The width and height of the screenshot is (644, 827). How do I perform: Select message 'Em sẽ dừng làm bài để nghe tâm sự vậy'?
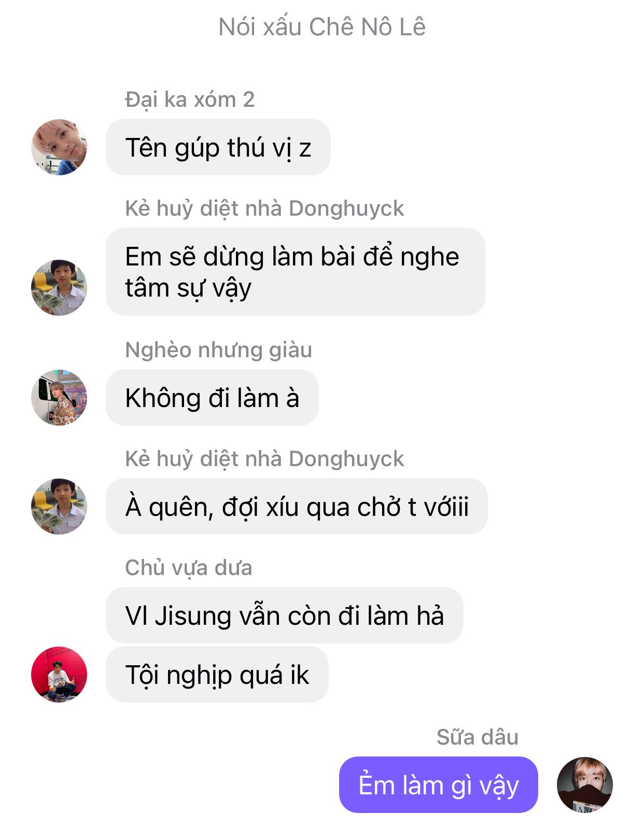[x=296, y=272]
